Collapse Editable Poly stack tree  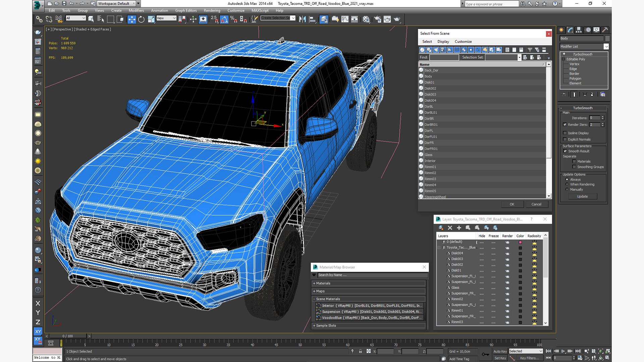[x=563, y=59]
